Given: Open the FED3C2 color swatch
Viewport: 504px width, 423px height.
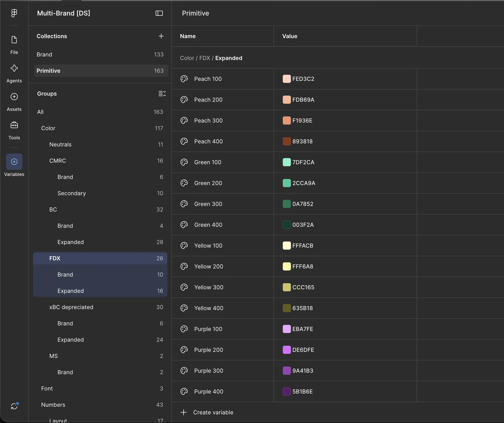Looking at the screenshot, I should tap(287, 79).
